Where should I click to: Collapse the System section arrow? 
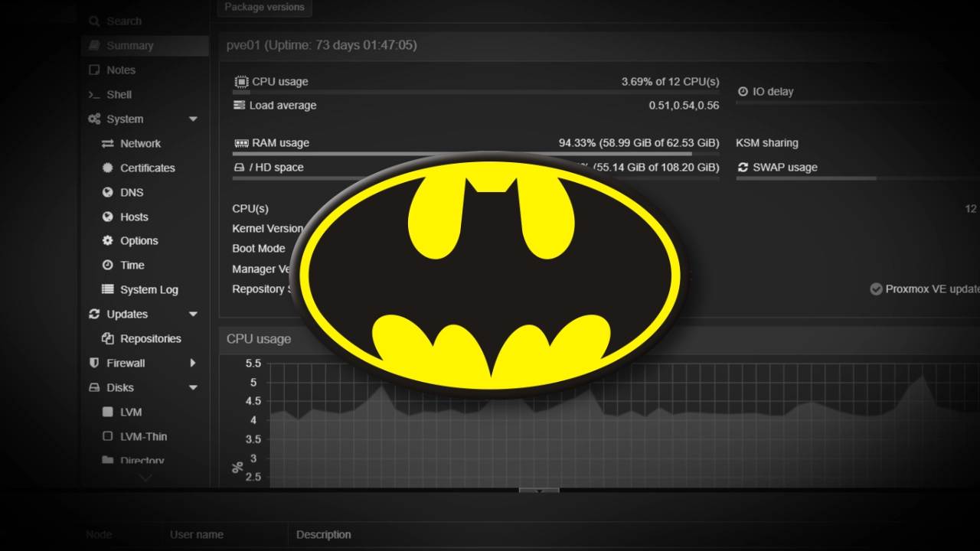pos(193,119)
